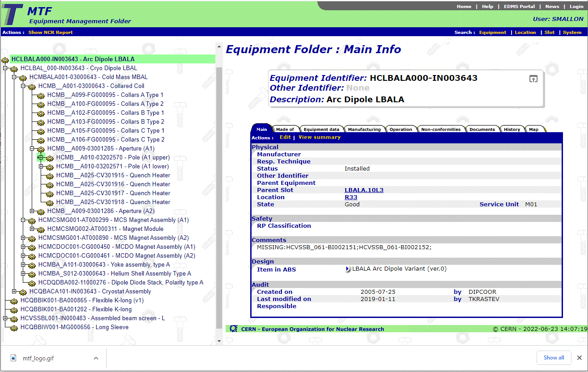
Task: Click the Parent Slot link LBALA.10L3
Action: (364, 190)
